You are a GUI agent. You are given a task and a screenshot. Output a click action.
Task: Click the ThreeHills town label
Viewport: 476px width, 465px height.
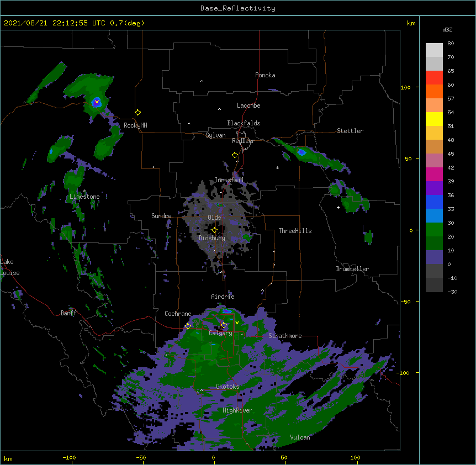point(295,231)
